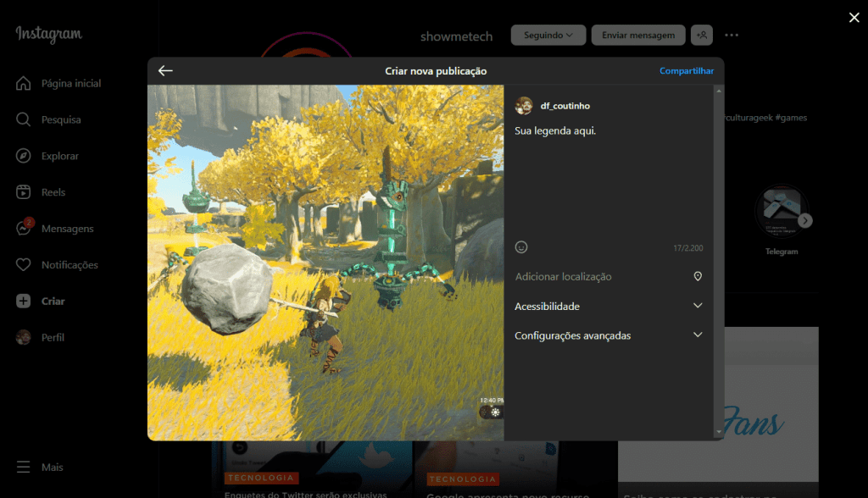The width and height of the screenshot is (868, 498).
Task: Go back using the modal's arrow icon
Action: click(165, 71)
